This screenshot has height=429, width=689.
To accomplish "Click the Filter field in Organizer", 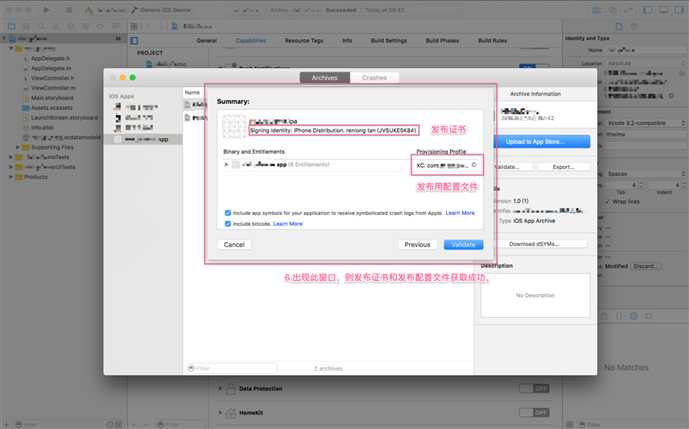I will pyautogui.click(x=232, y=368).
